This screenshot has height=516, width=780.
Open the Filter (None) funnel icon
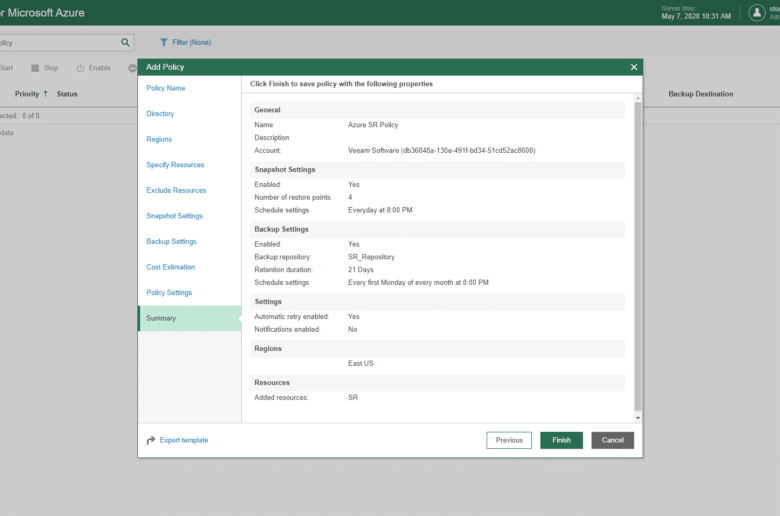164,42
